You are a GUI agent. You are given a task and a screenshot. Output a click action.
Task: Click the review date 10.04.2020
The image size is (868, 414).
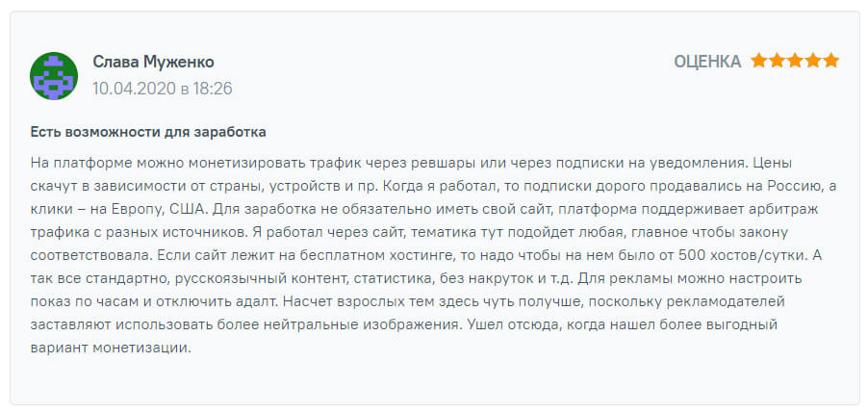[134, 89]
